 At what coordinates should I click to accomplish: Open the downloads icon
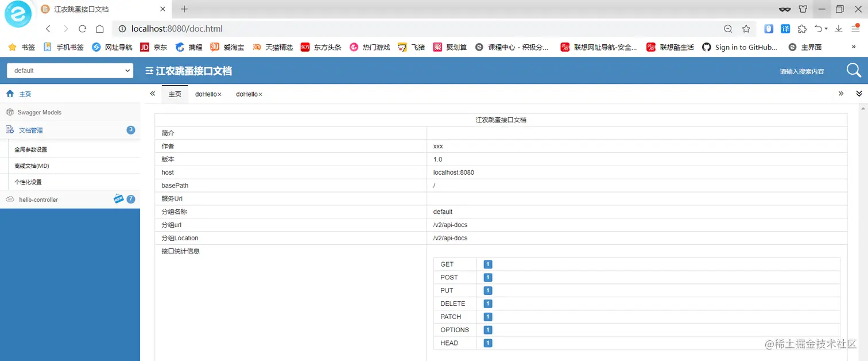839,29
